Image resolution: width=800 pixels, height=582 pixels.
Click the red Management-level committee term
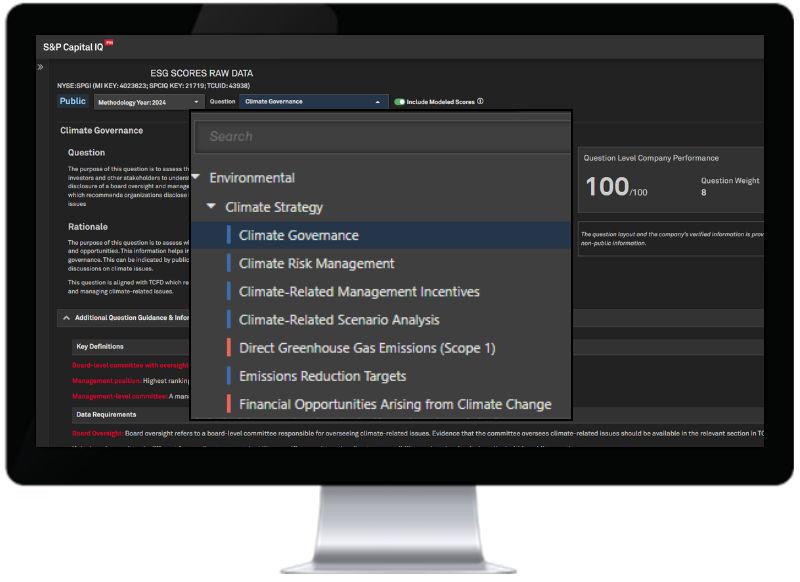point(119,396)
